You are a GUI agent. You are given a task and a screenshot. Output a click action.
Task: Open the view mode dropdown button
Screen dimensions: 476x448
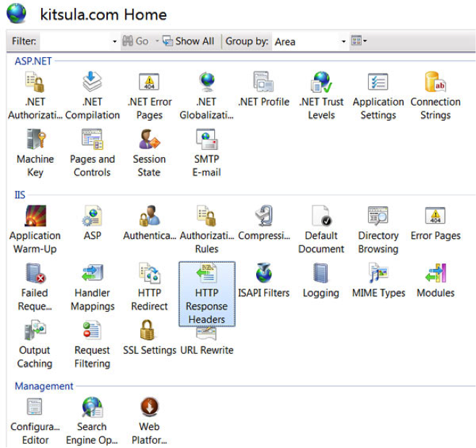coord(360,42)
